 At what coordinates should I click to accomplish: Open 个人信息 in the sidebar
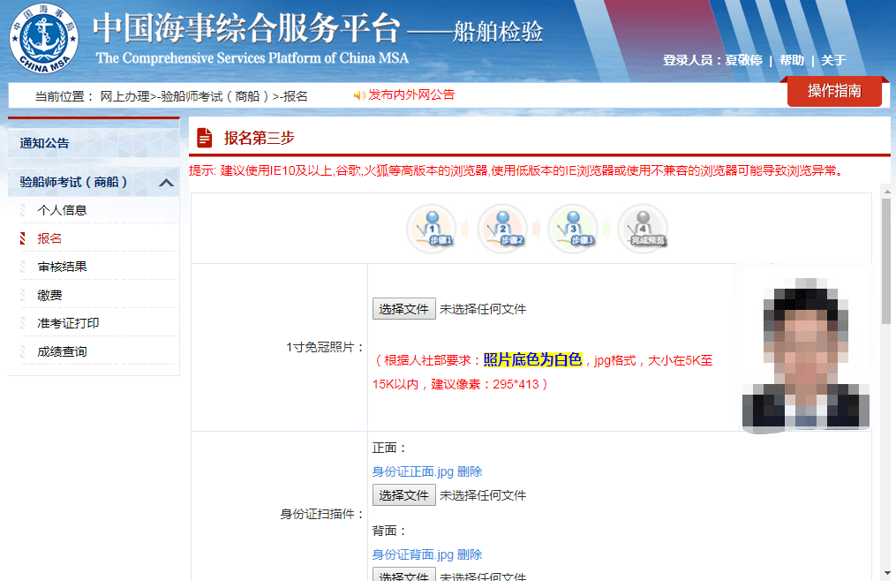[62, 210]
